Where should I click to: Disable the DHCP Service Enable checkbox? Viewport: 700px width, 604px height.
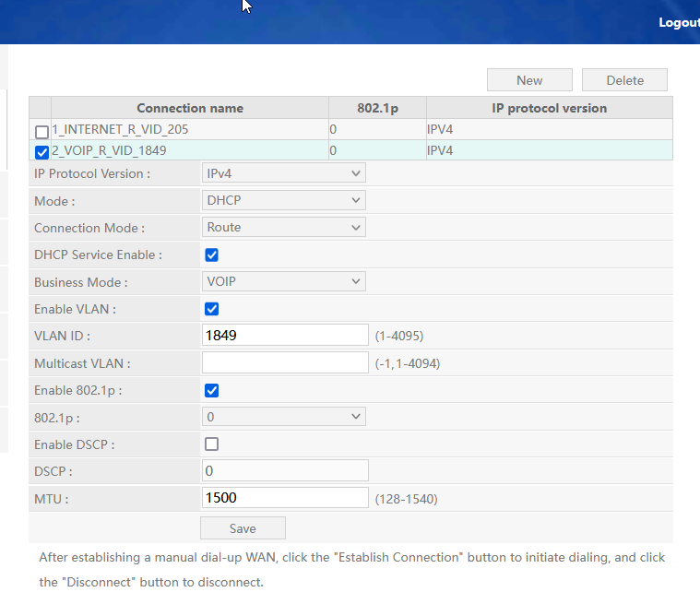(x=211, y=255)
